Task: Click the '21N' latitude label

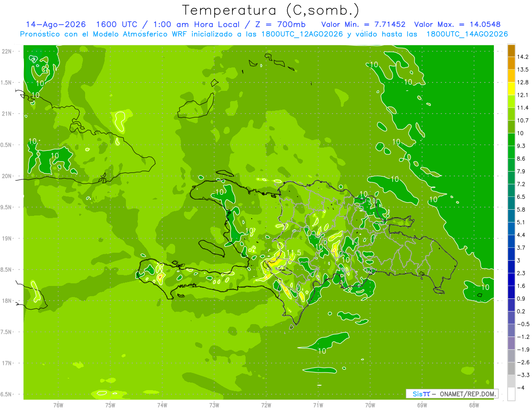Action: [x=7, y=114]
